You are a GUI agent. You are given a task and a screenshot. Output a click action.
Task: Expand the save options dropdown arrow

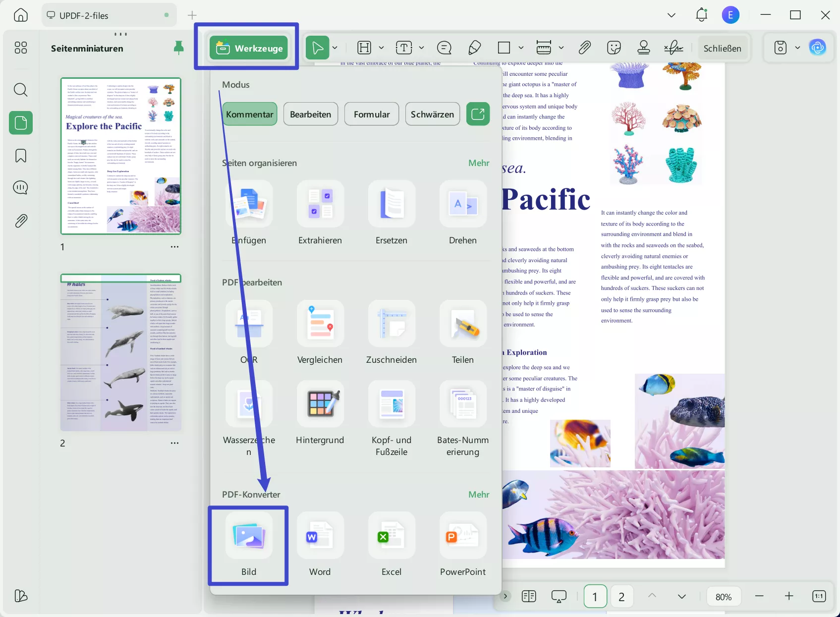797,48
